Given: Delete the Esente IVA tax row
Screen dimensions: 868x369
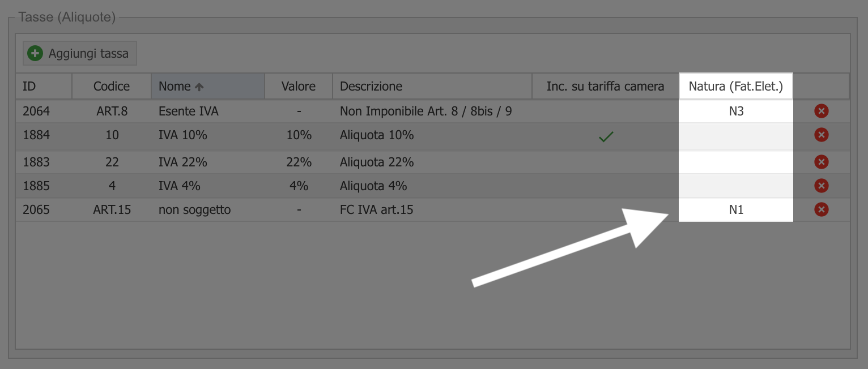Looking at the screenshot, I should (x=821, y=111).
